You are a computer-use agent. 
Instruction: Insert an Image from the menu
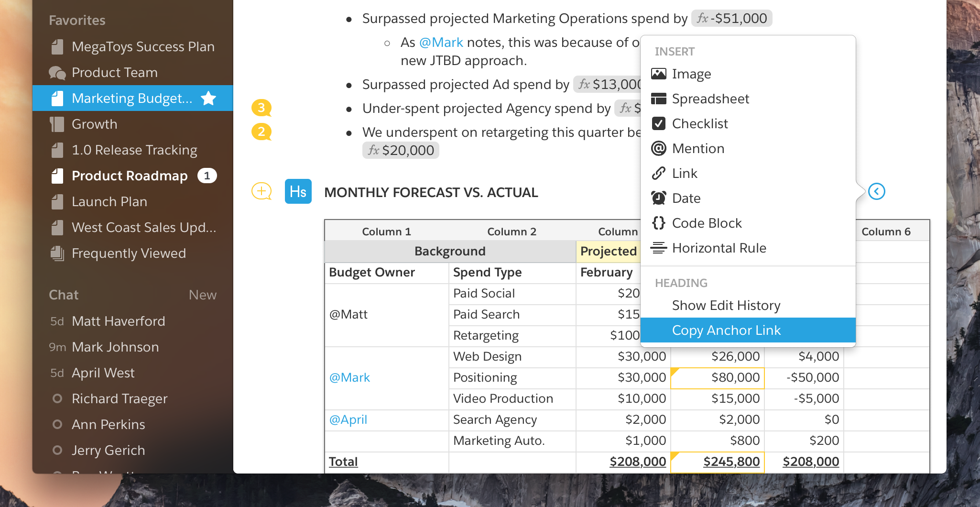[x=691, y=74]
